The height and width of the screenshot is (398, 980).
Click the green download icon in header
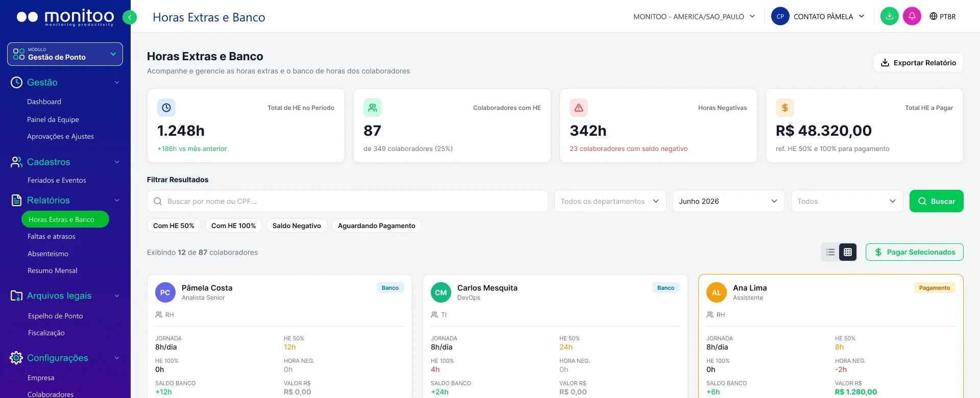pyautogui.click(x=889, y=16)
